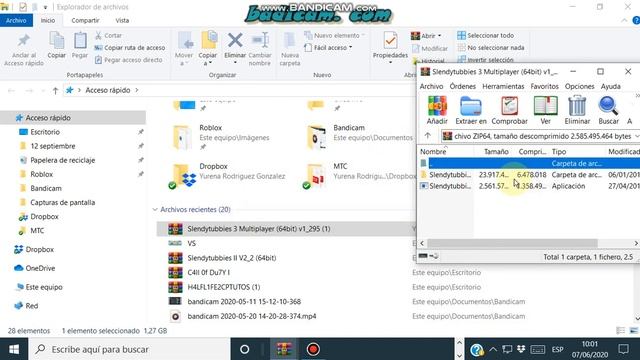Screen dimensions: 640x360
Task: Click Explorer up-arrow navigation button
Action: 55,91
